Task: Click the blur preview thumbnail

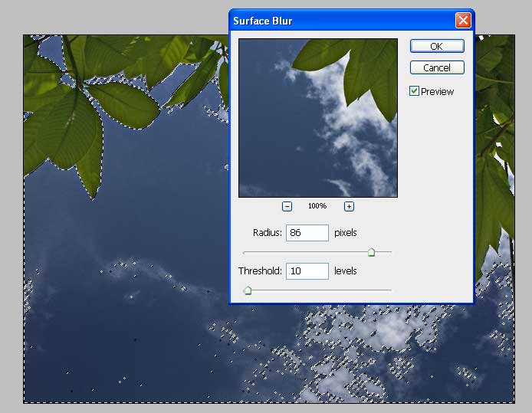Action: point(318,118)
